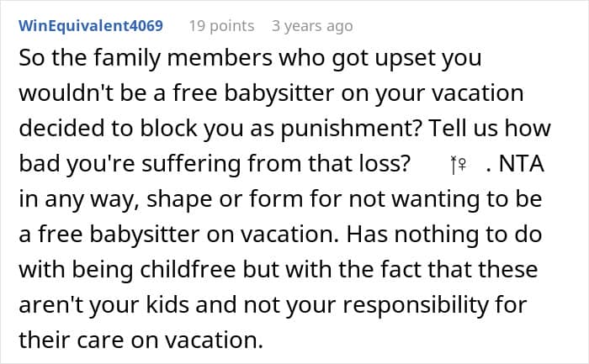The width and height of the screenshot is (589, 364).
Task: Click the '3 years ago' timestamp
Action: pos(312,26)
